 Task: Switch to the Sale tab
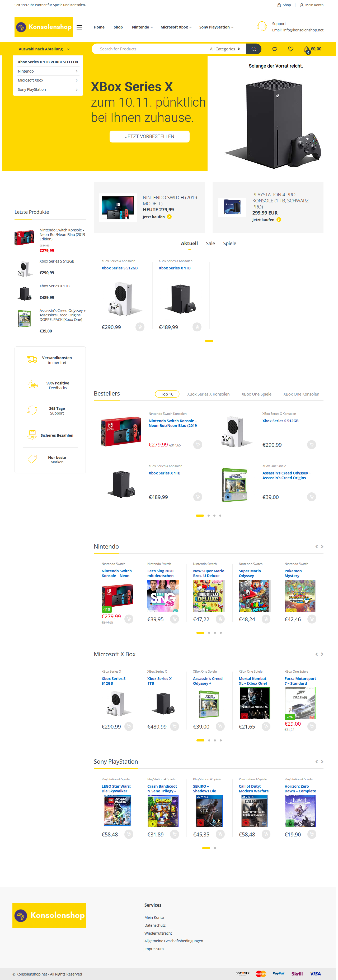[210, 243]
